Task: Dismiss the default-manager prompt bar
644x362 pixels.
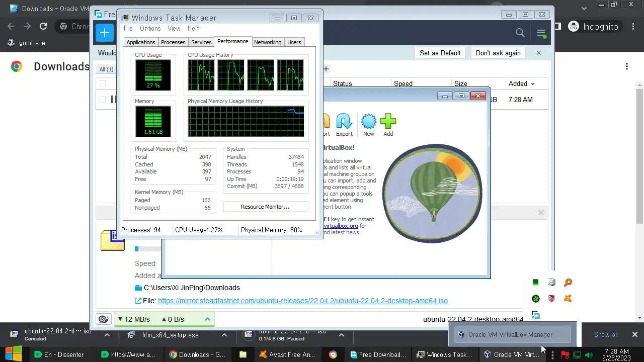Action: [539, 53]
